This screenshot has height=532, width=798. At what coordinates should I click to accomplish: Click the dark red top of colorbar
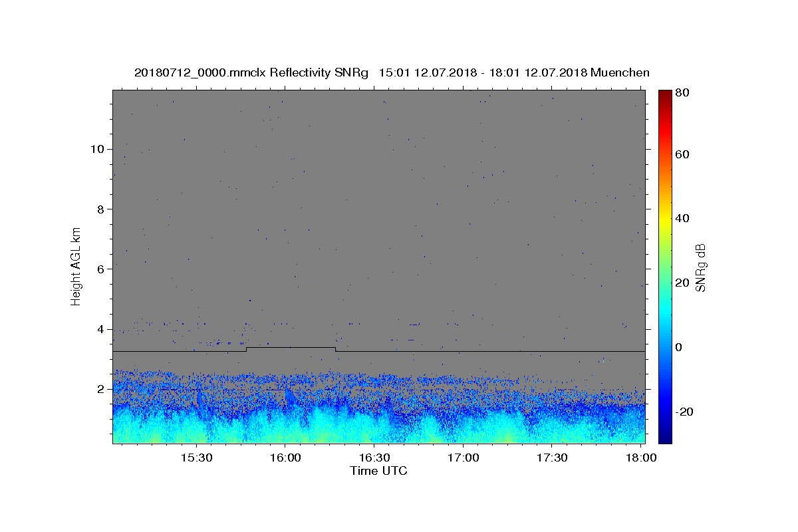click(x=665, y=96)
